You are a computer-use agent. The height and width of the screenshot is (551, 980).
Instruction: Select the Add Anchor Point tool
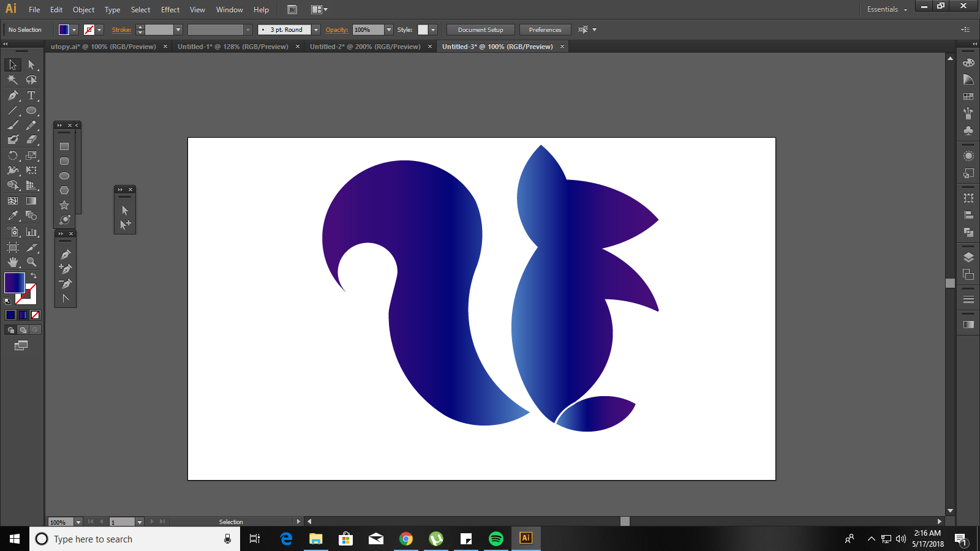click(x=66, y=269)
